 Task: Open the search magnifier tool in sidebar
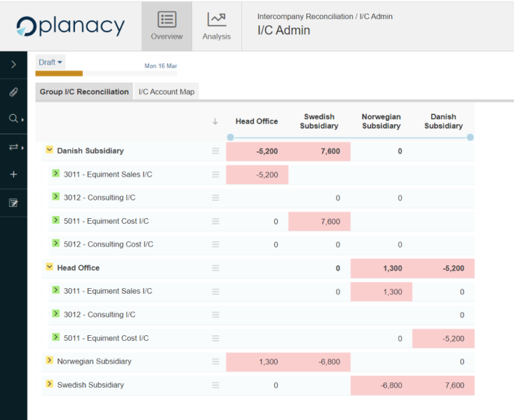pos(14,119)
